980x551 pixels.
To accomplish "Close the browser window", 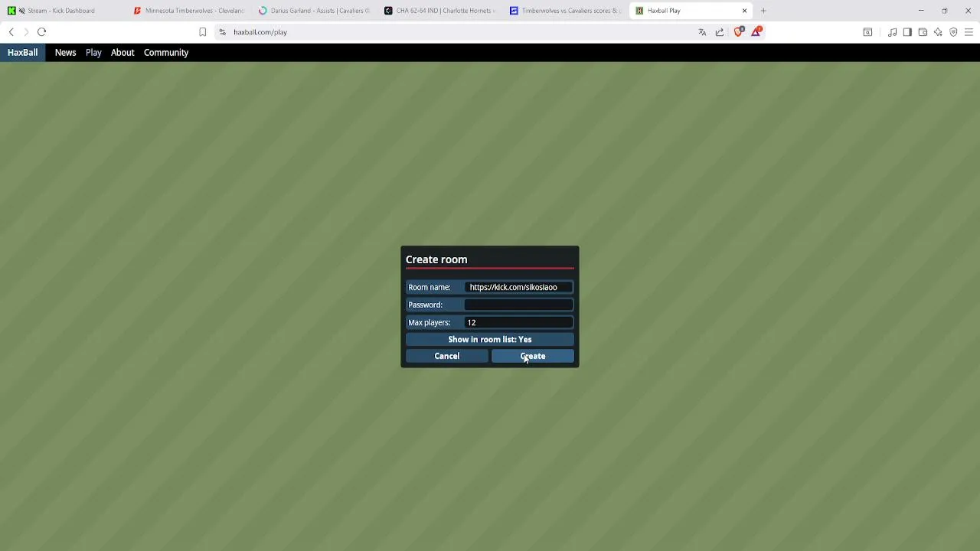I will coord(969,11).
